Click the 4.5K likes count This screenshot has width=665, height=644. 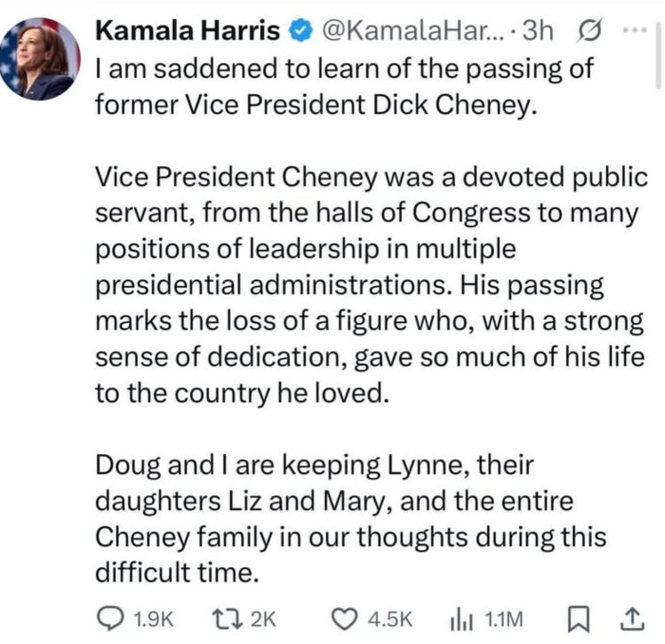coord(390,620)
